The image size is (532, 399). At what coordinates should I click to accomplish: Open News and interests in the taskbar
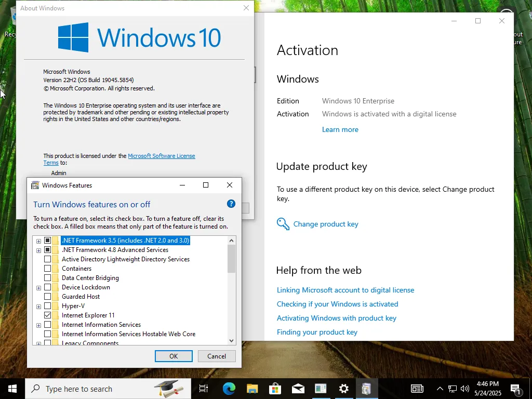[x=417, y=389]
